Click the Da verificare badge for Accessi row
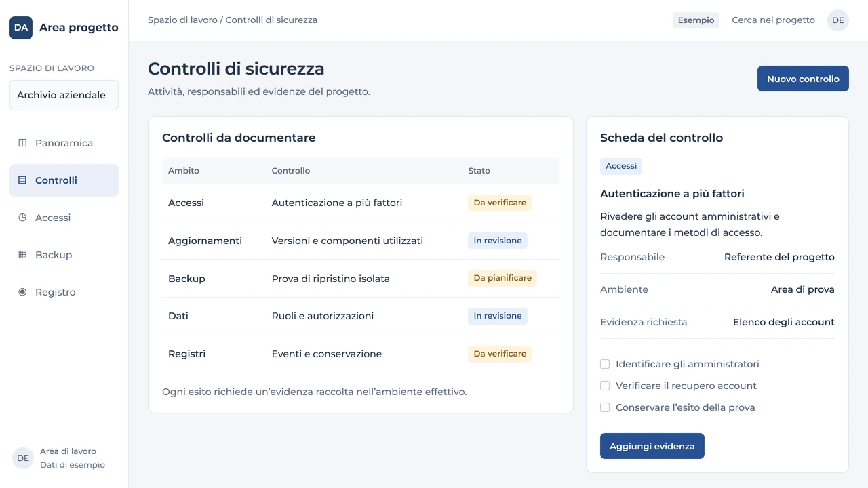Viewport: 868px width, 488px height. 500,203
